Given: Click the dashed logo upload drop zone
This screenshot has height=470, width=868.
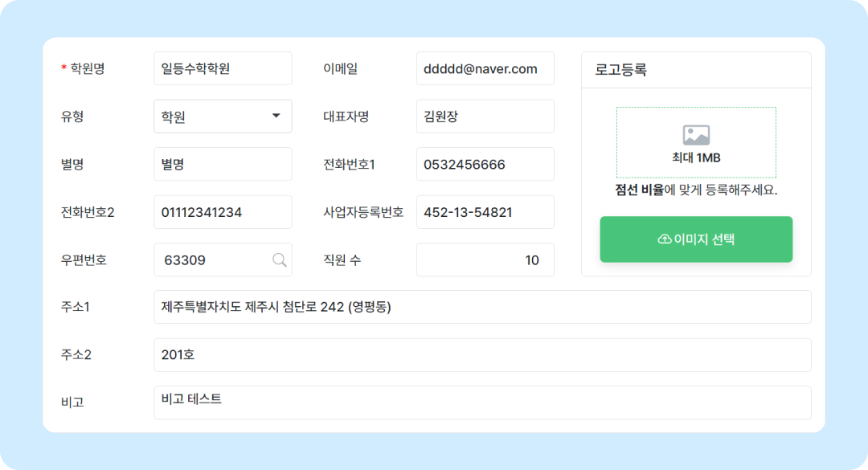Looking at the screenshot, I should 696,142.
